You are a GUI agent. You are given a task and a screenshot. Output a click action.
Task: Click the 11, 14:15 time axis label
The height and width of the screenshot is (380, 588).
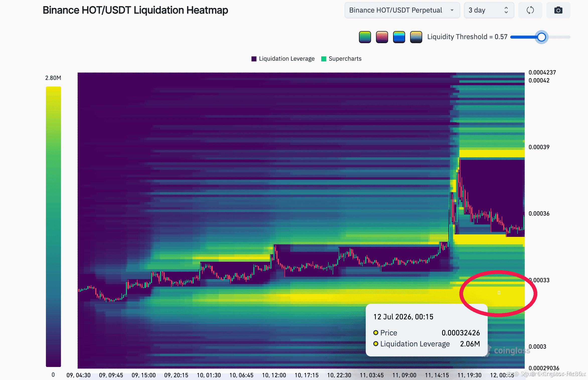pos(437,375)
